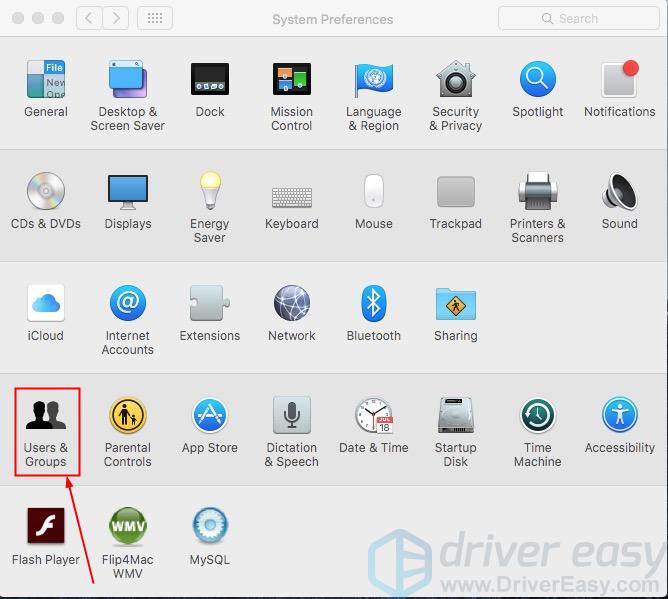The image size is (668, 599).
Task: Click the red close window button
Action: click(x=18, y=18)
